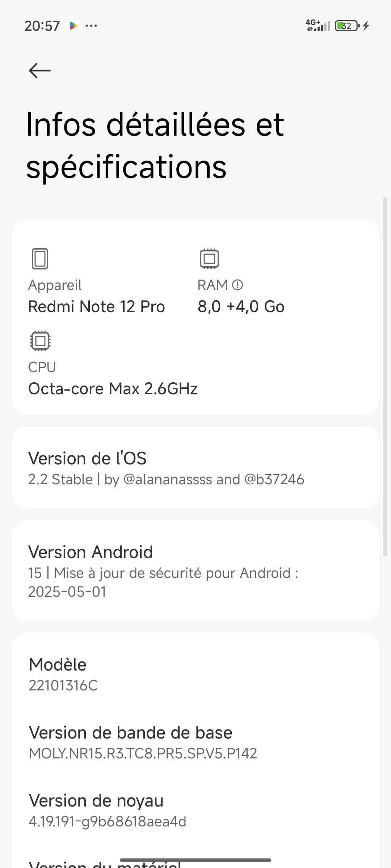Tap the RAM info circle icon
This screenshot has height=868, width=391.
click(x=237, y=285)
